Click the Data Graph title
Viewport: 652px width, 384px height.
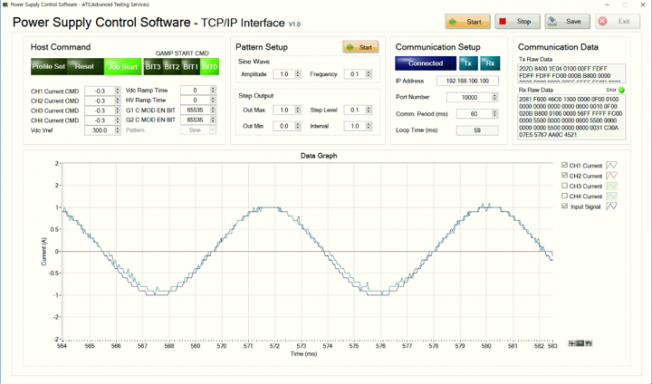tap(319, 156)
